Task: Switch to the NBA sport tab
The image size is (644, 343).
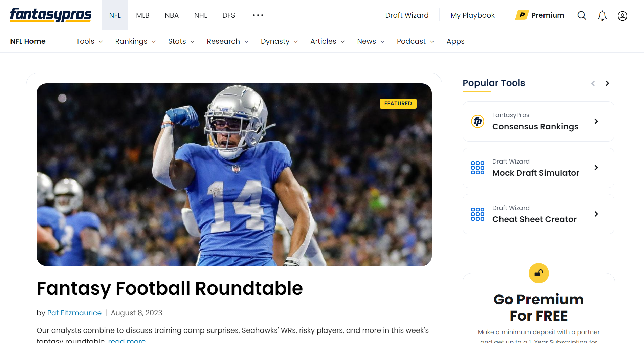Action: tap(172, 15)
